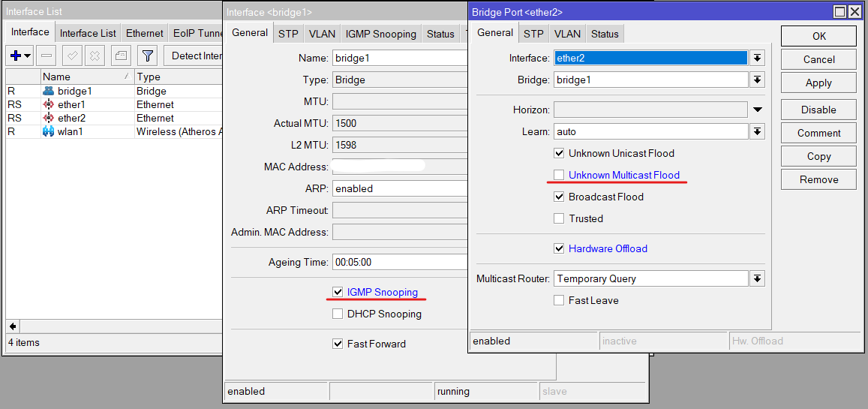
Task: Open the filter funnel icon
Action: pos(147,56)
